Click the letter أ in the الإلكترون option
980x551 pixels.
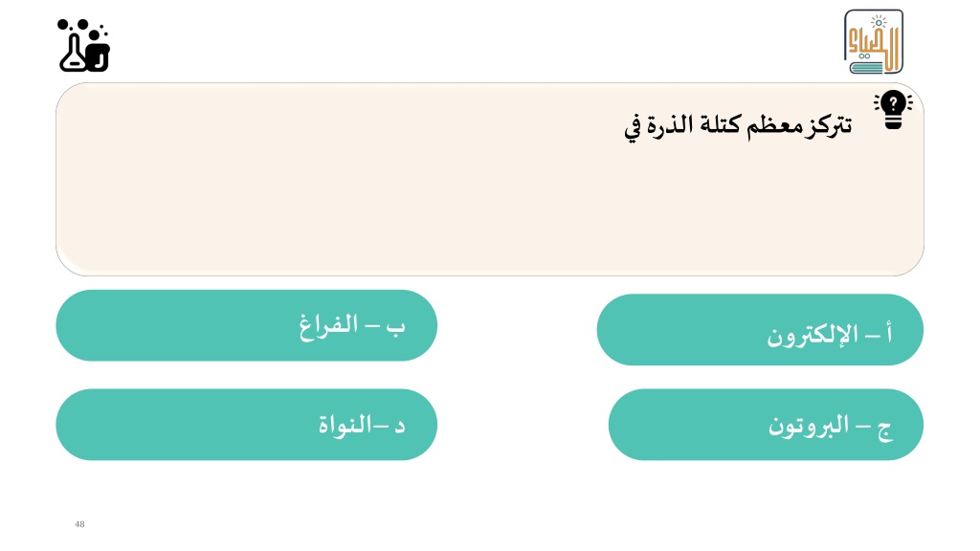[x=887, y=334]
